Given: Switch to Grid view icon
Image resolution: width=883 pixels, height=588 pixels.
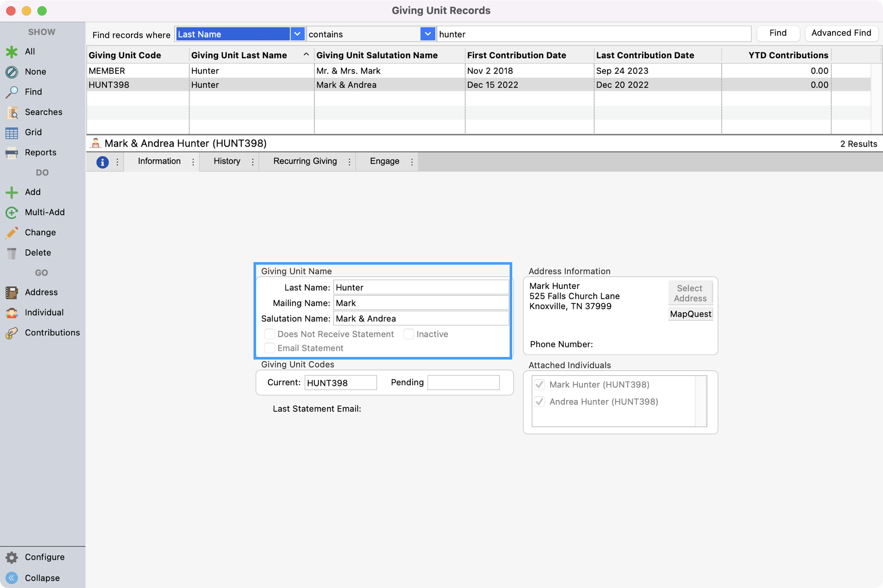Looking at the screenshot, I should [x=12, y=133].
